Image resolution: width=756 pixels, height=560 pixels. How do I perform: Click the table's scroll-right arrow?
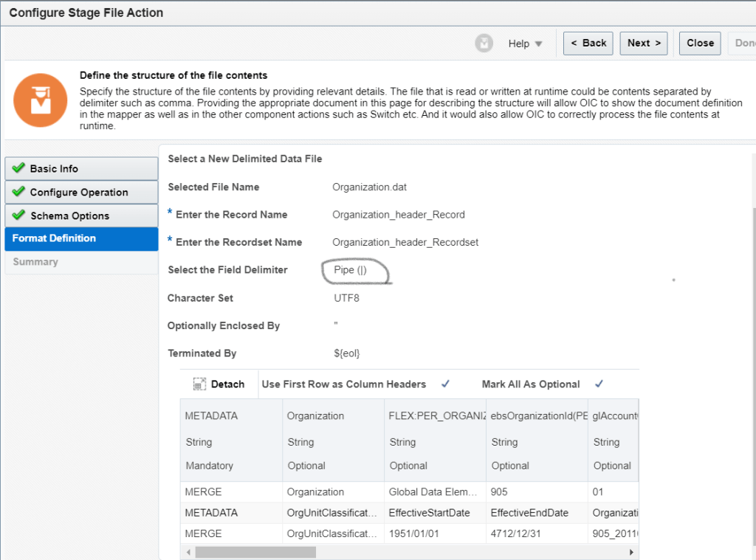(x=631, y=552)
